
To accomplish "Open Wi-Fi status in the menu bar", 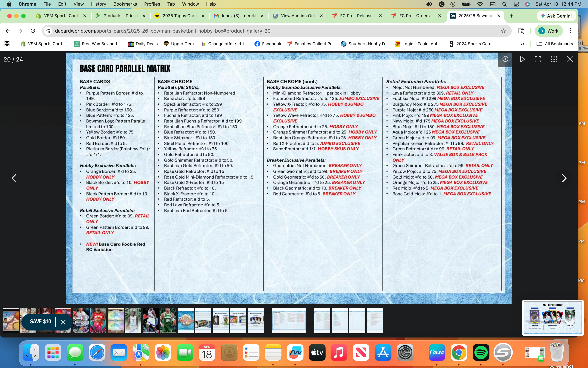I will 480,4.
